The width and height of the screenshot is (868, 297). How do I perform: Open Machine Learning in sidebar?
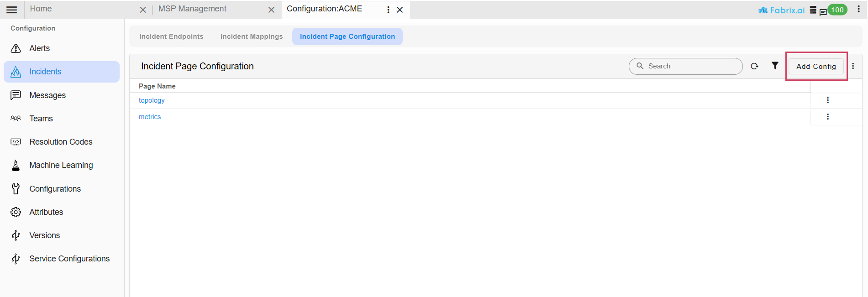pyautogui.click(x=61, y=165)
